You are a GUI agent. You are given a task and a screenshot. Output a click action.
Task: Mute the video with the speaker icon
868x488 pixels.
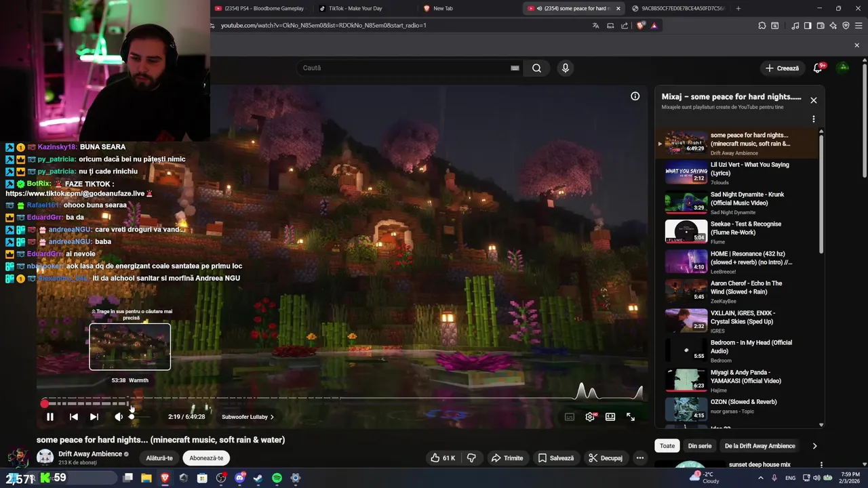click(x=119, y=417)
